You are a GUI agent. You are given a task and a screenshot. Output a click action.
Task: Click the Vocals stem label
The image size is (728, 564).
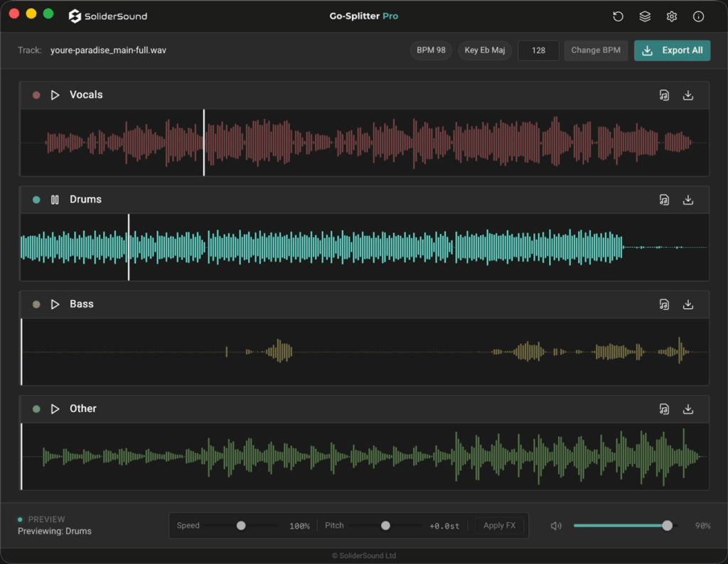pyautogui.click(x=86, y=95)
